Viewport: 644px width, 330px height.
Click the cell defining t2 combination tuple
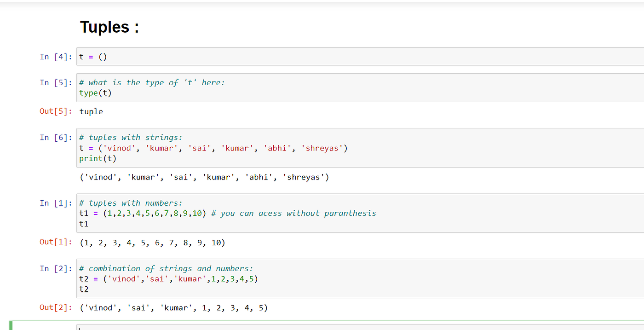coord(360,278)
